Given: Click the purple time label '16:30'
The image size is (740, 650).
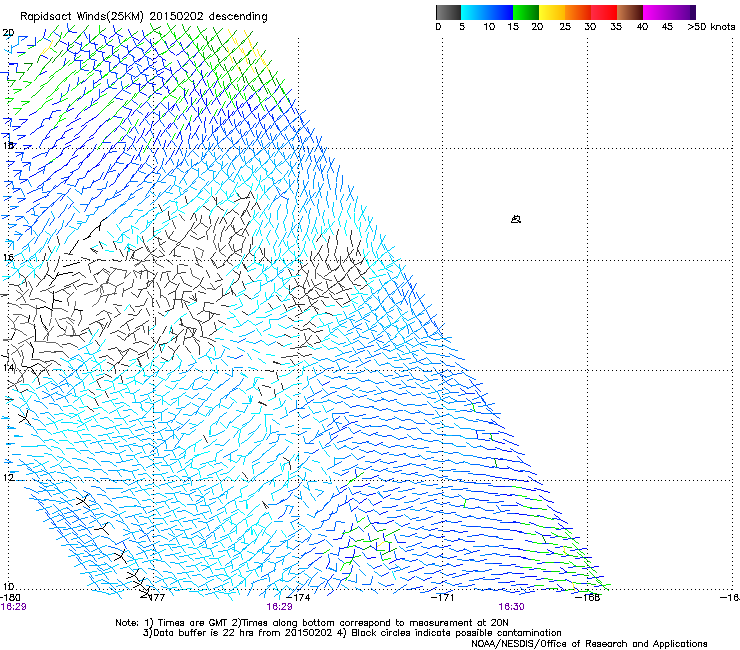Looking at the screenshot, I should pos(511,607).
